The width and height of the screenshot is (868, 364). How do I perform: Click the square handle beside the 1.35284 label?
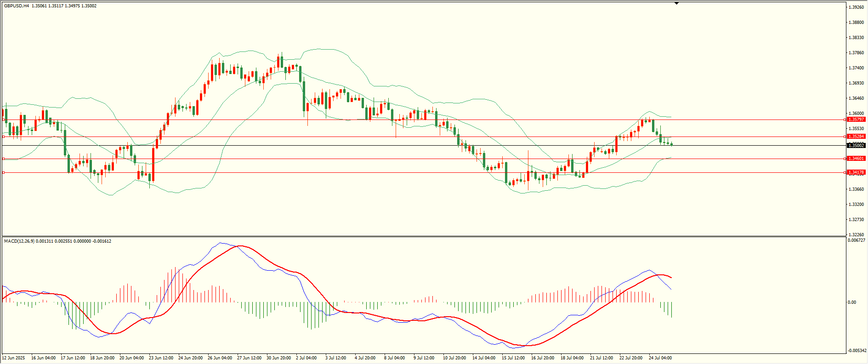tap(845, 136)
